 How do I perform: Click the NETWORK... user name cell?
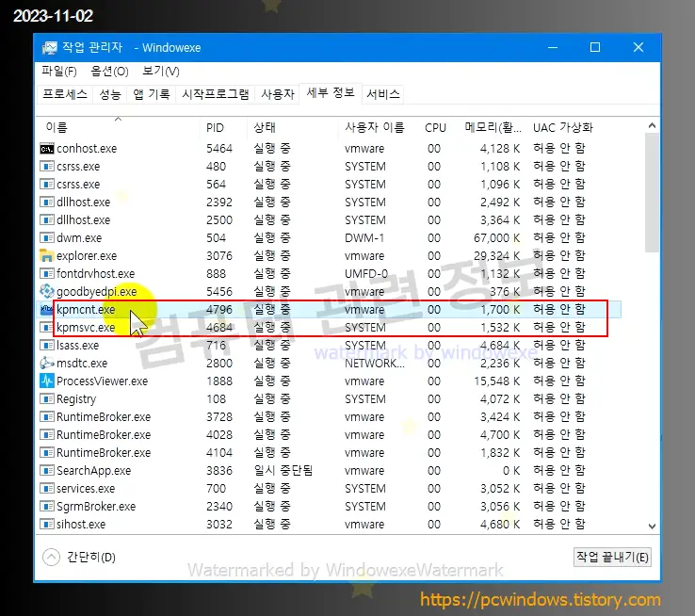coord(375,363)
